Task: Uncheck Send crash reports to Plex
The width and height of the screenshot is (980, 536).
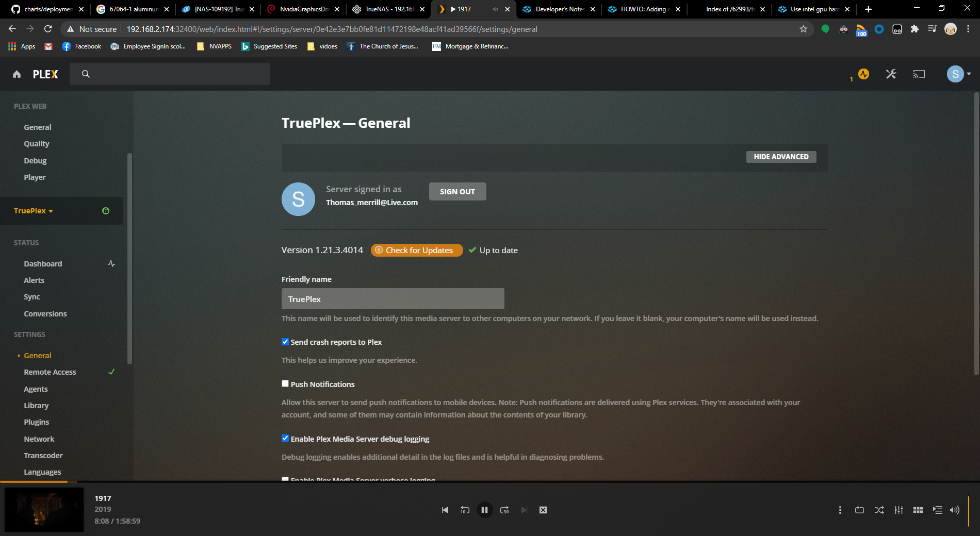Action: tap(285, 342)
